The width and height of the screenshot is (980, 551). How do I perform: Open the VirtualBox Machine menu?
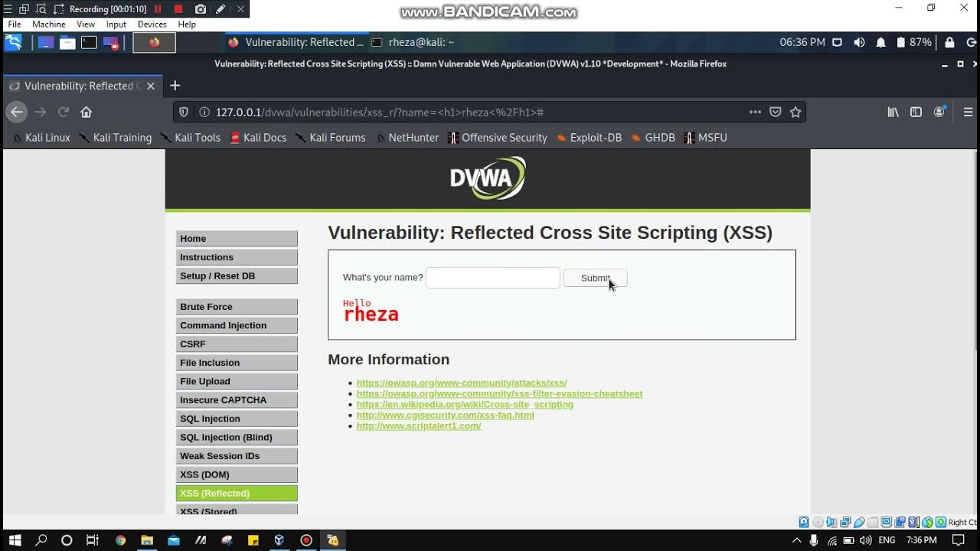click(49, 24)
